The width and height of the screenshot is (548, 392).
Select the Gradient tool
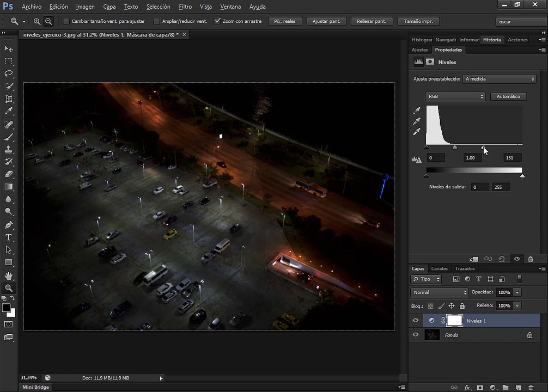tap(8, 187)
